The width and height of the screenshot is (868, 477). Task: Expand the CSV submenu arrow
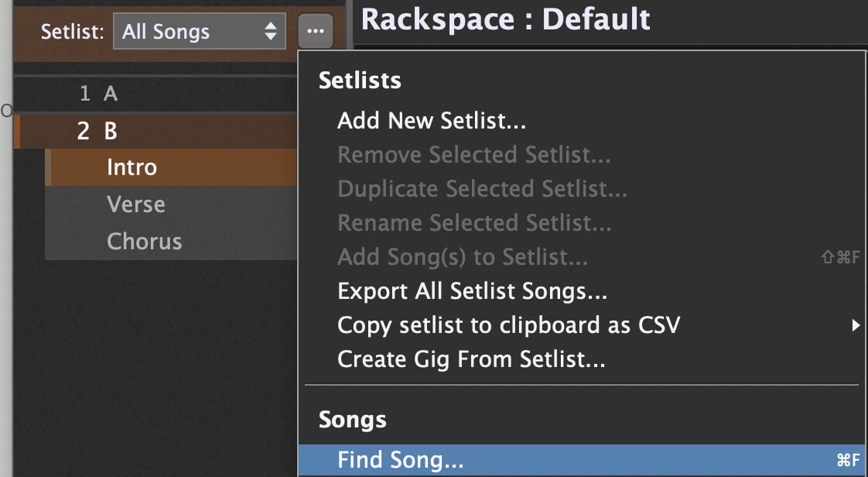point(855,325)
